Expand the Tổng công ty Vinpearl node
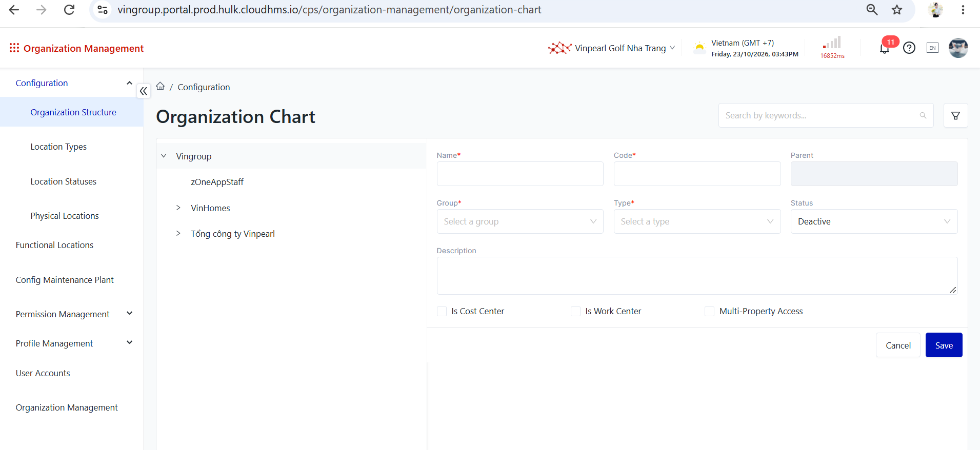 coord(178,233)
